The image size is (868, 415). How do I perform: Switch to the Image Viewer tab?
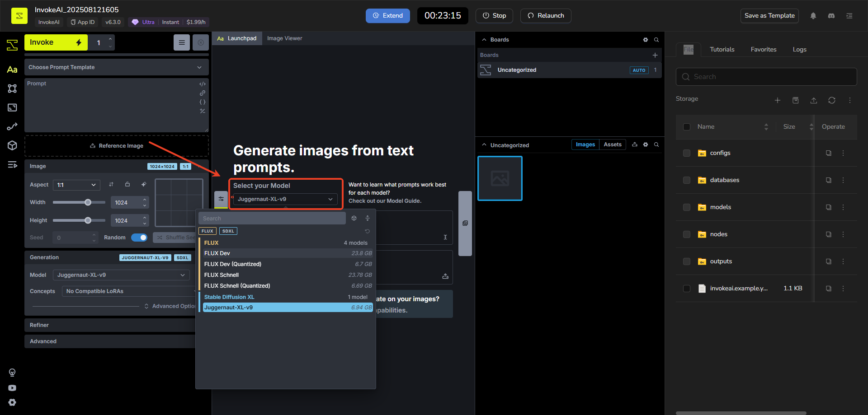(x=284, y=38)
